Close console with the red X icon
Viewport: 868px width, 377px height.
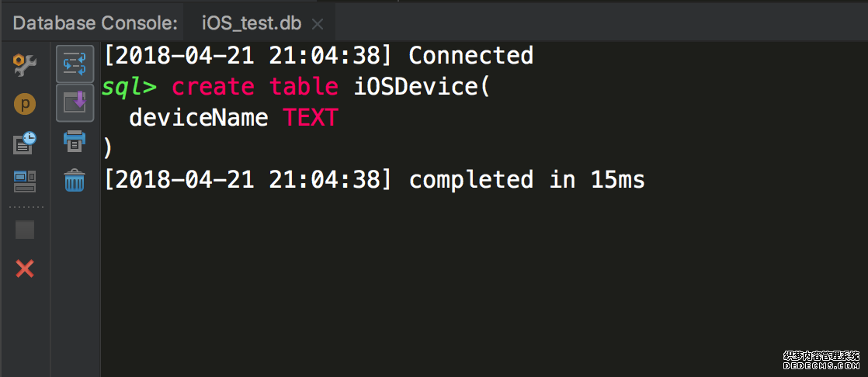coord(25,269)
